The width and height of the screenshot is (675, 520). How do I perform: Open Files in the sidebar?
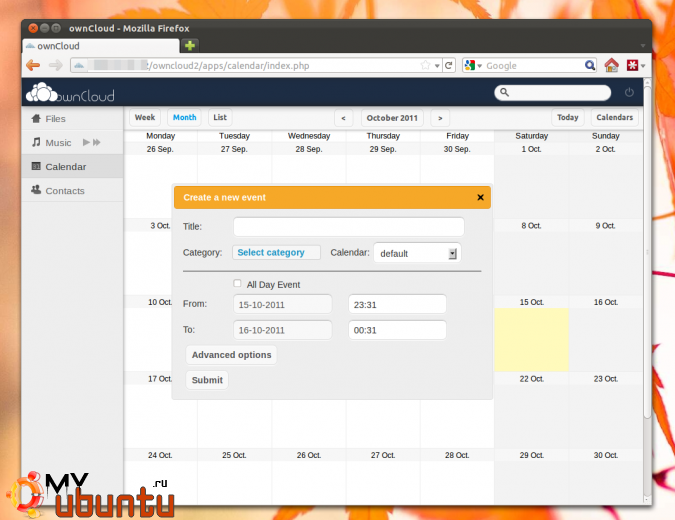click(x=72, y=118)
